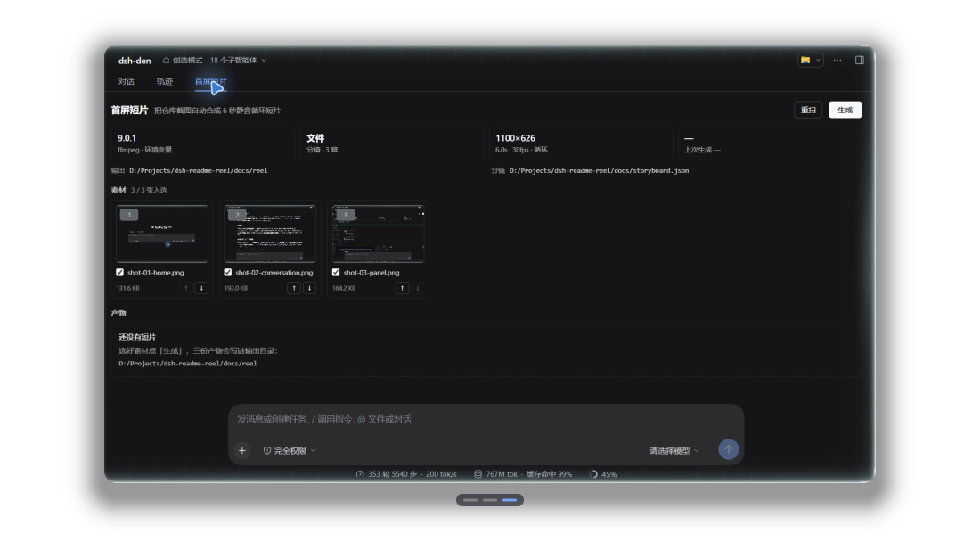The width and height of the screenshot is (980, 558).
Task: Move shot-03-panel.png up with arrow
Action: 402,288
